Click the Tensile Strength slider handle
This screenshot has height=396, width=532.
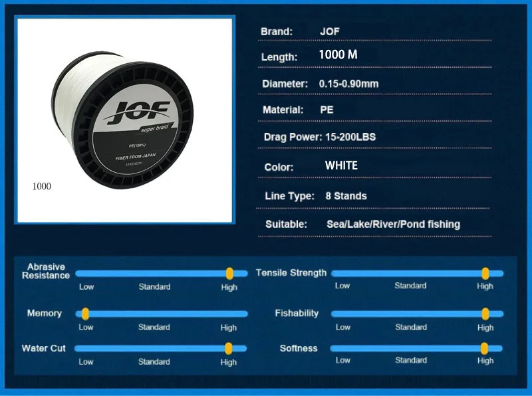[485, 274]
